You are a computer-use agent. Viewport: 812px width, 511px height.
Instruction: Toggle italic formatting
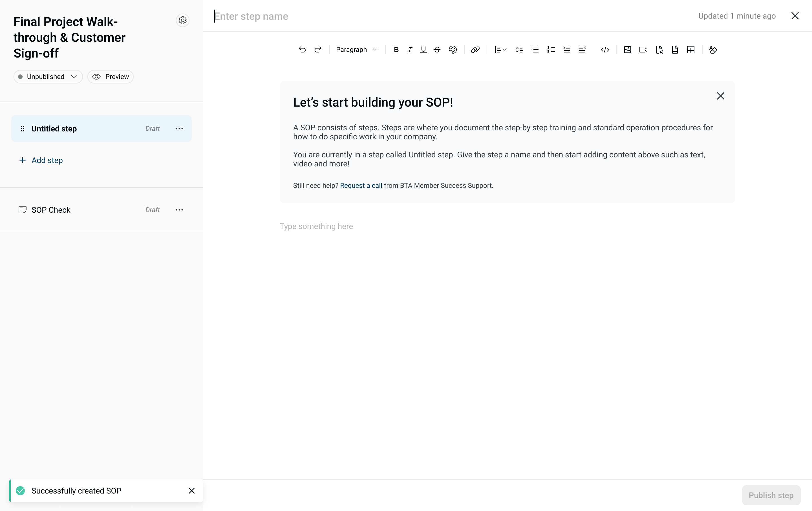[x=409, y=50]
